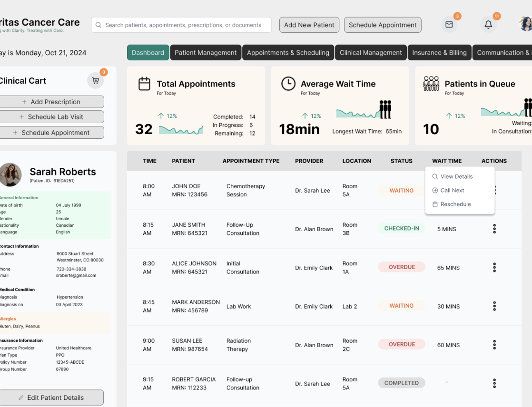The image size is (532, 407).
Task: Click the Total Appointments calendar icon
Action: (144, 84)
